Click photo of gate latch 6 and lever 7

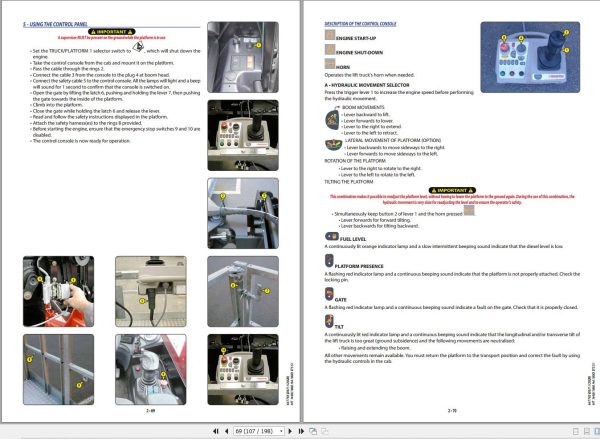click(x=243, y=291)
